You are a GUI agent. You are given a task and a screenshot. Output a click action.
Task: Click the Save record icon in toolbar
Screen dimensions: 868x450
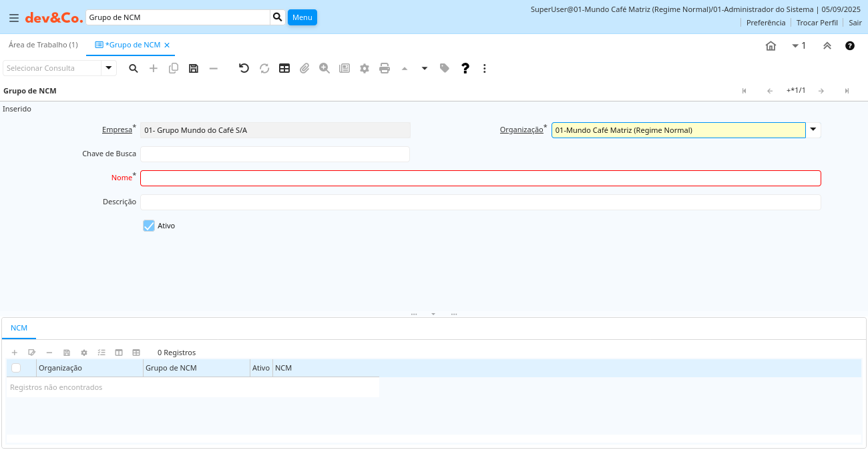tap(194, 68)
